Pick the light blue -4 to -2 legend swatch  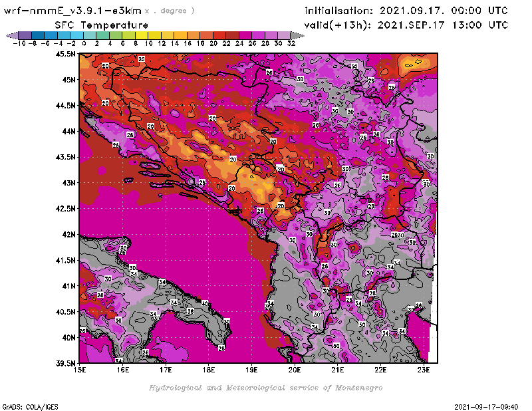pos(64,35)
